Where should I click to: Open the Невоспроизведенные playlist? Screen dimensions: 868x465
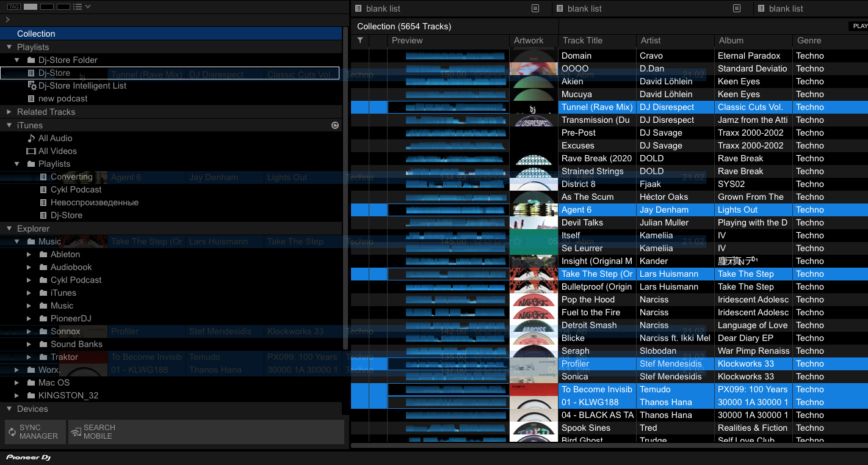pos(95,202)
